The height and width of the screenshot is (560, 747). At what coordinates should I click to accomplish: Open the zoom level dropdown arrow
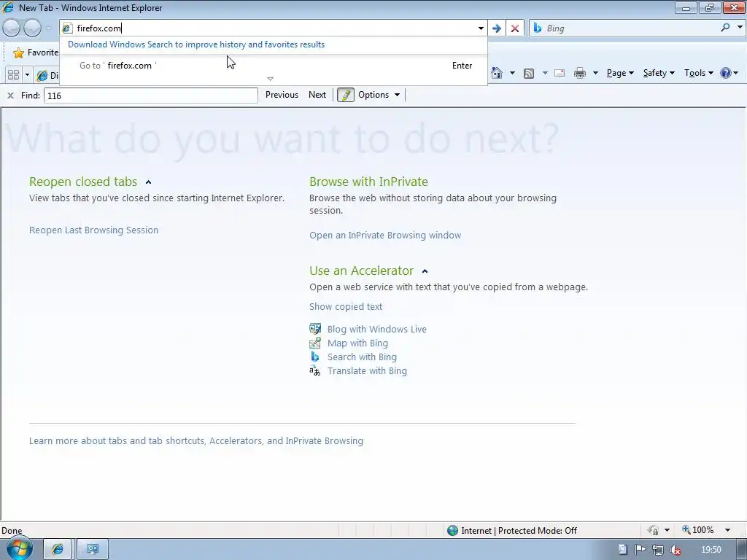727,530
